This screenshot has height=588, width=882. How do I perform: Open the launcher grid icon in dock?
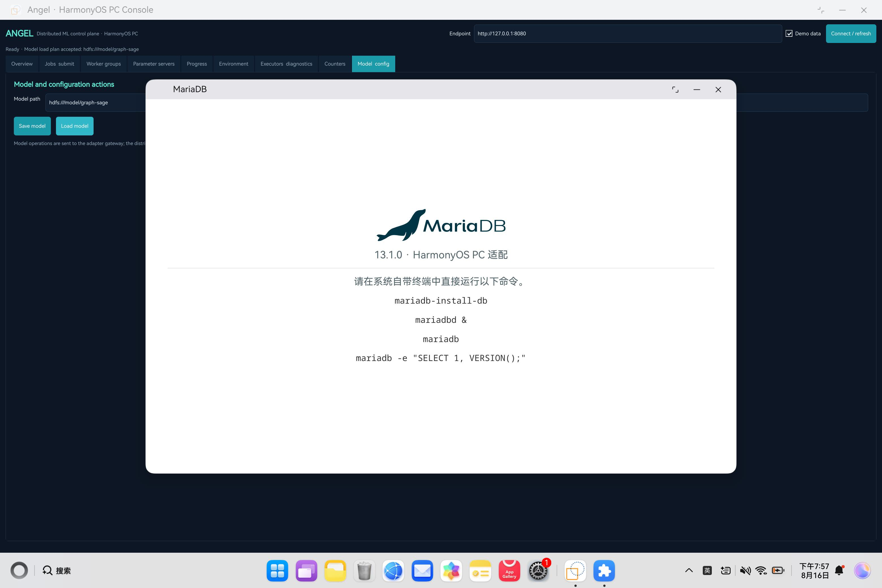277,571
